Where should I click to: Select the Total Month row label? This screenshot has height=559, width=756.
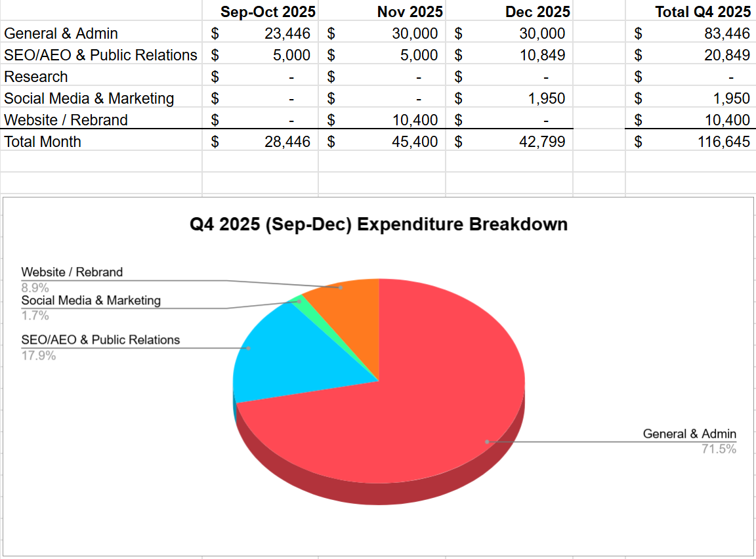click(x=43, y=142)
